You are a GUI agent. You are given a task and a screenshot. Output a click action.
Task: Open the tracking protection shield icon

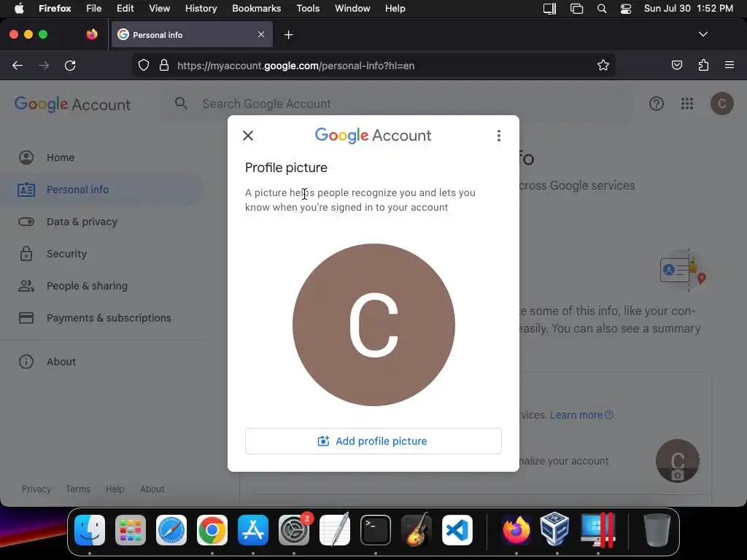(144, 66)
